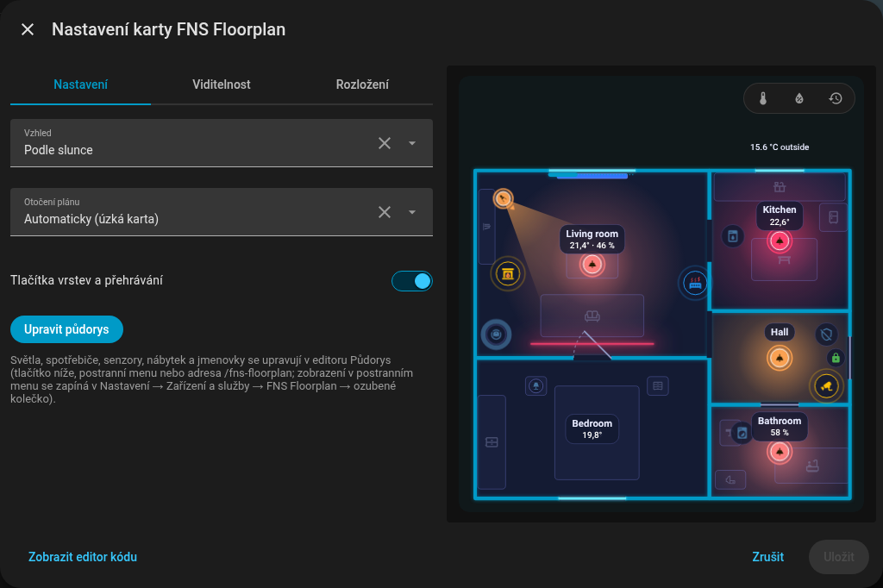This screenshot has height=588, width=883.
Task: Click the Upravit půdorys button
Action: [66, 329]
